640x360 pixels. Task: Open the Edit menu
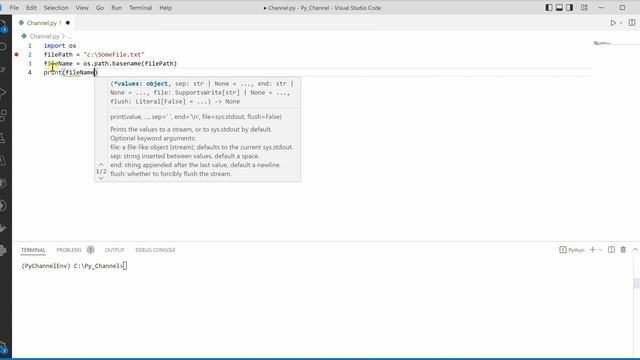pyautogui.click(x=31, y=8)
